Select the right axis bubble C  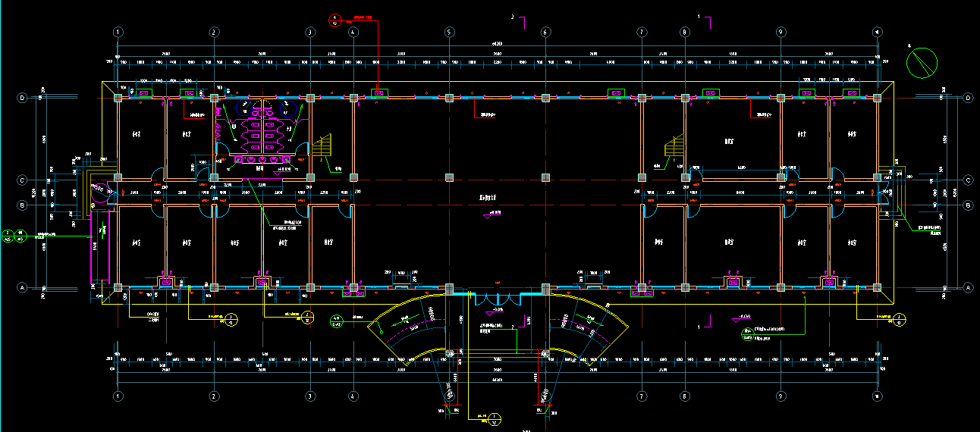[968, 180]
